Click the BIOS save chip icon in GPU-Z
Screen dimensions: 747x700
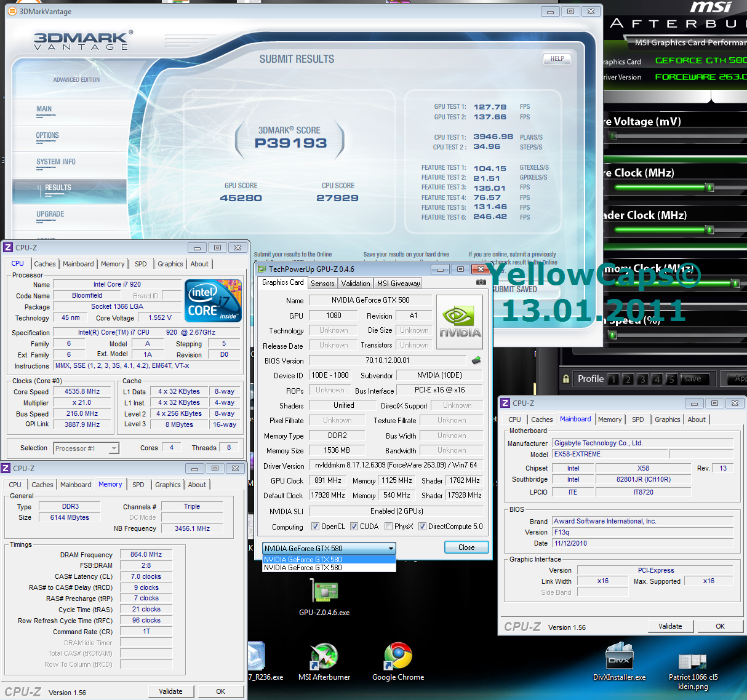point(476,360)
